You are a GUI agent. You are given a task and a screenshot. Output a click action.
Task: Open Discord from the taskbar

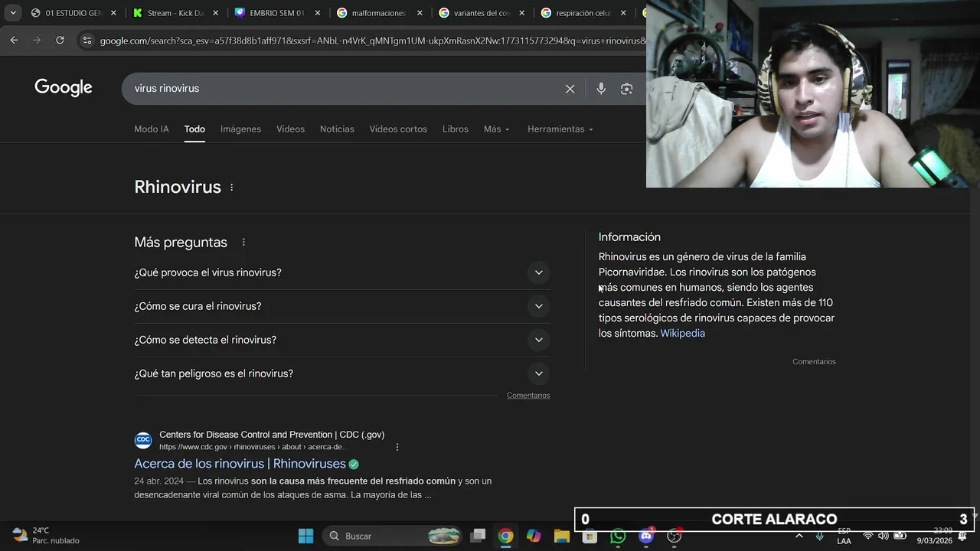[646, 536]
